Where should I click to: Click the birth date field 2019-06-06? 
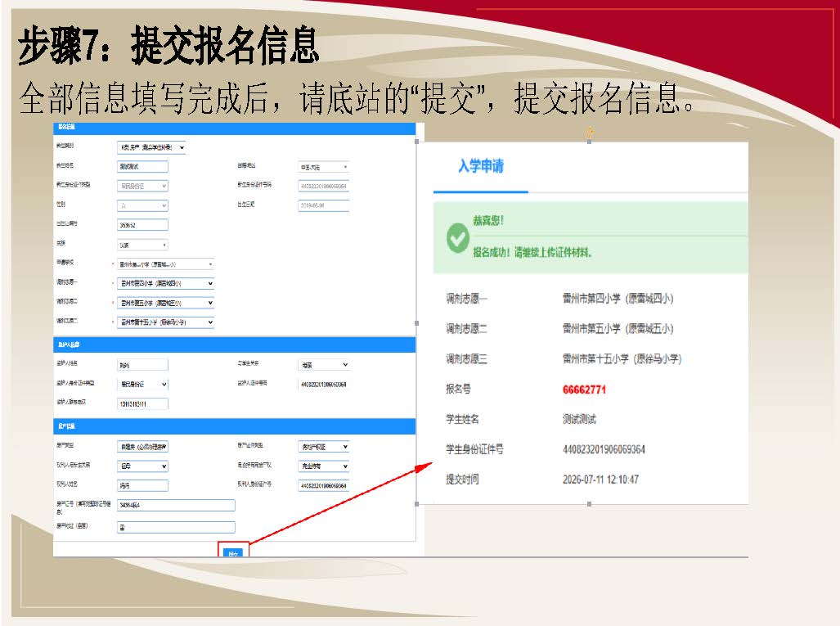click(324, 205)
